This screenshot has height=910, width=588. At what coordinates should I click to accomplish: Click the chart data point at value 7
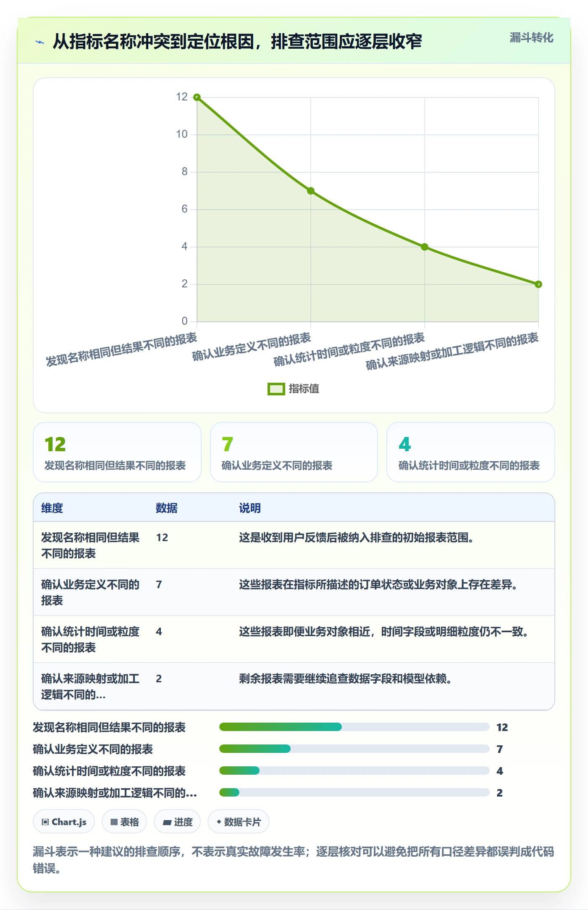pyautogui.click(x=311, y=191)
